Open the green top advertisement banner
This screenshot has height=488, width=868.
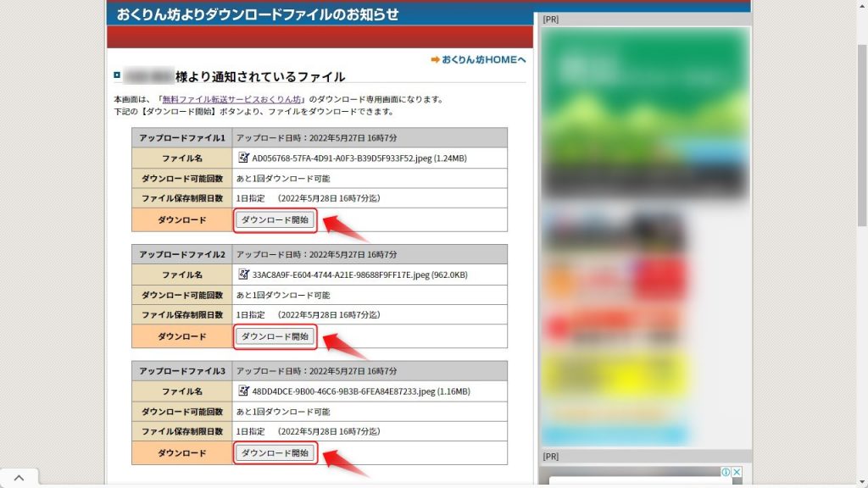645,114
